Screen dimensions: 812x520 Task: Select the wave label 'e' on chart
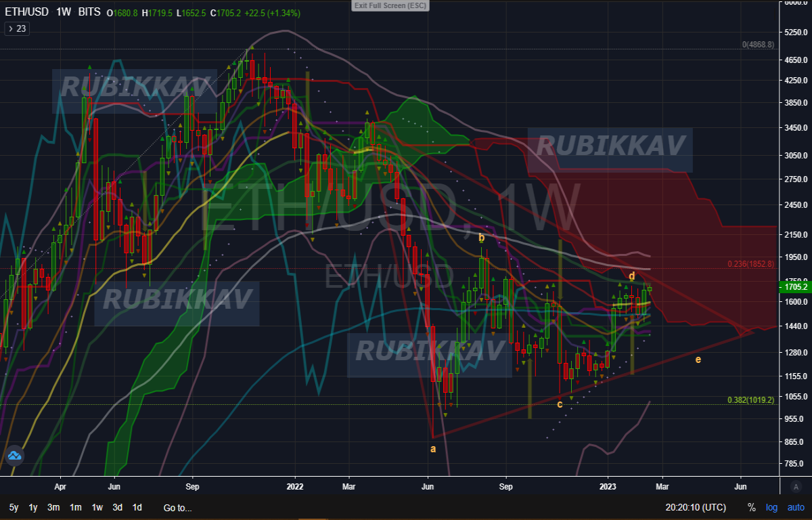(698, 359)
